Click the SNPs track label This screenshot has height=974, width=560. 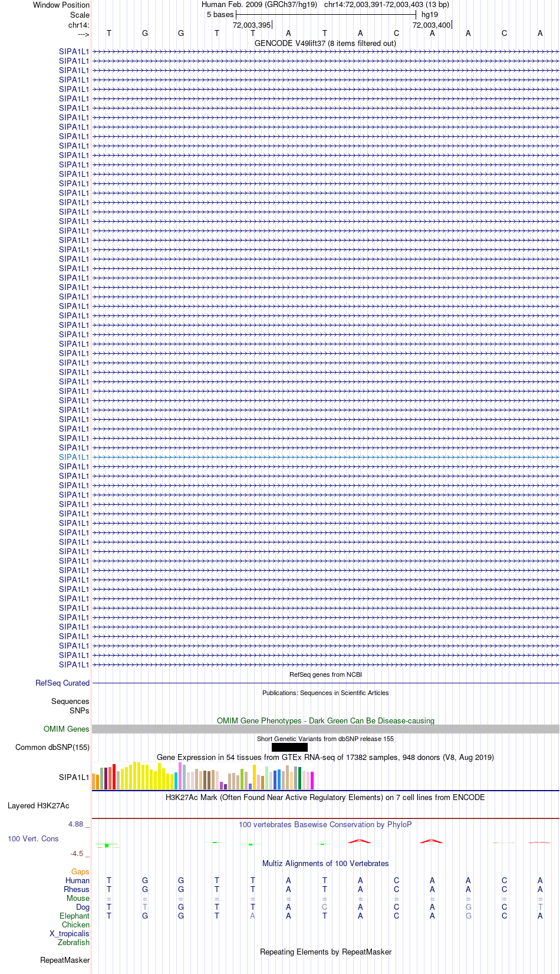[x=80, y=710]
